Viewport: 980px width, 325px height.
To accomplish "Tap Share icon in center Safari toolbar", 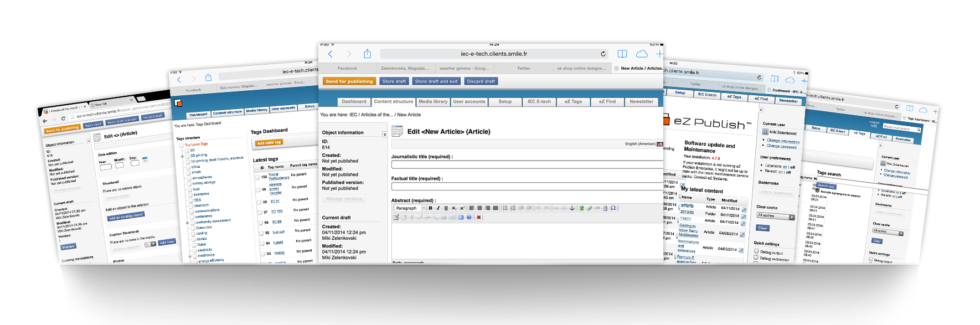I will [367, 53].
